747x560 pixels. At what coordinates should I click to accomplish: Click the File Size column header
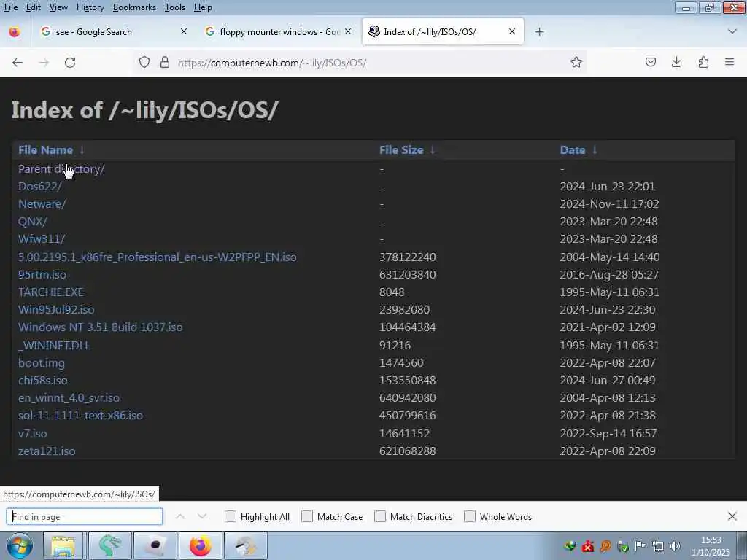coord(401,149)
